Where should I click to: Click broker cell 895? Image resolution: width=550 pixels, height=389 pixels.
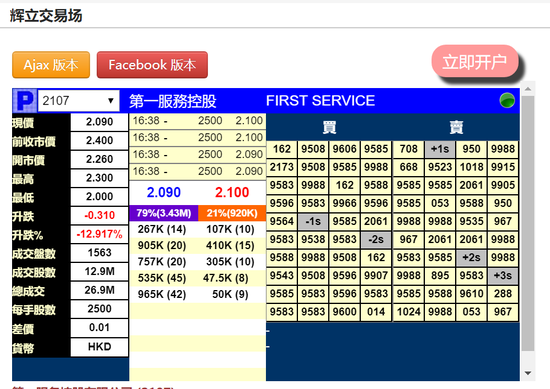tap(440, 276)
